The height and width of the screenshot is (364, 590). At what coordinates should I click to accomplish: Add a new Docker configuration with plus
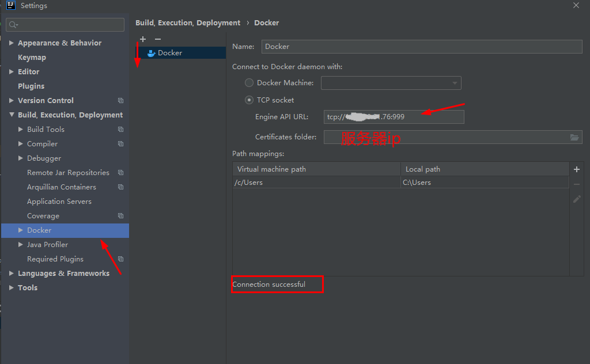(x=143, y=39)
